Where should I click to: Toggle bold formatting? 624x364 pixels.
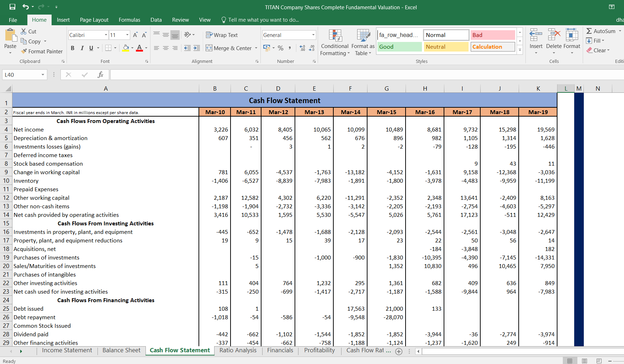coord(73,48)
